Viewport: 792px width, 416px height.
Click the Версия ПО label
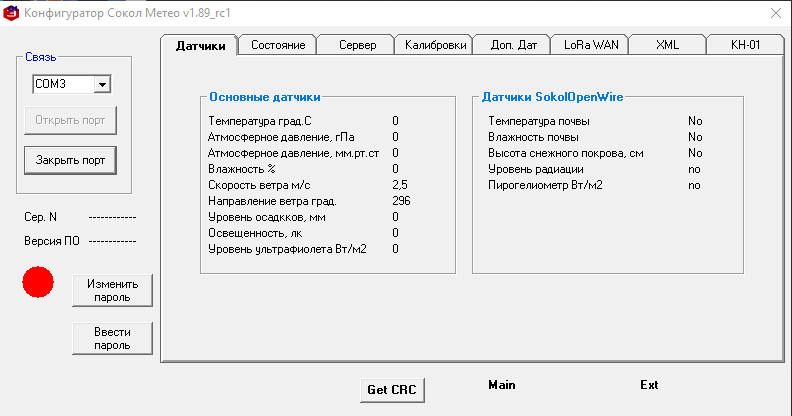click(52, 241)
